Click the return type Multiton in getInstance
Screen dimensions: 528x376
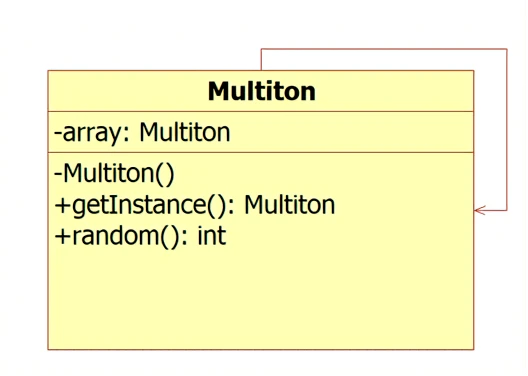pyautogui.click(x=290, y=205)
